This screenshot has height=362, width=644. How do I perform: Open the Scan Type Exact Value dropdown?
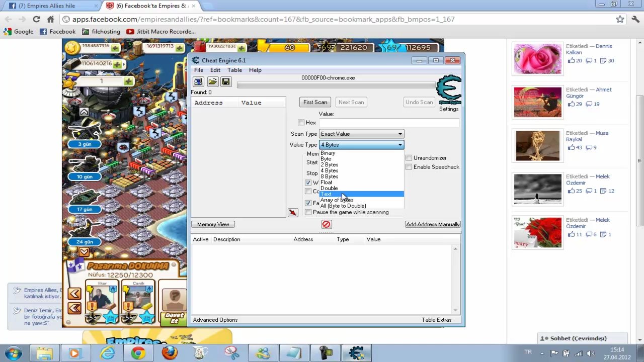click(361, 134)
